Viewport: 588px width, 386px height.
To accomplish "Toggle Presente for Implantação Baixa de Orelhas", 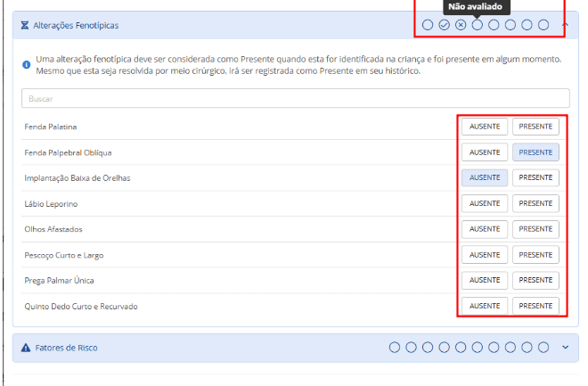I will tap(535, 177).
